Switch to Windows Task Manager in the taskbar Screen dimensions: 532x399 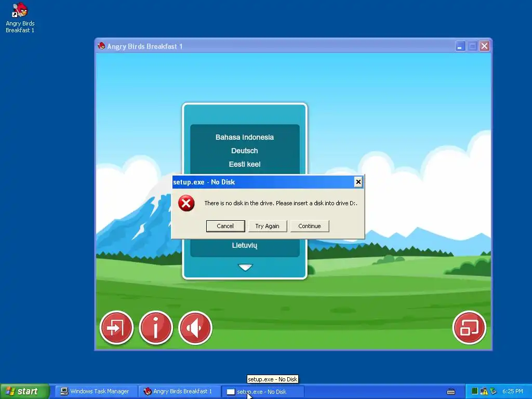(x=96, y=392)
